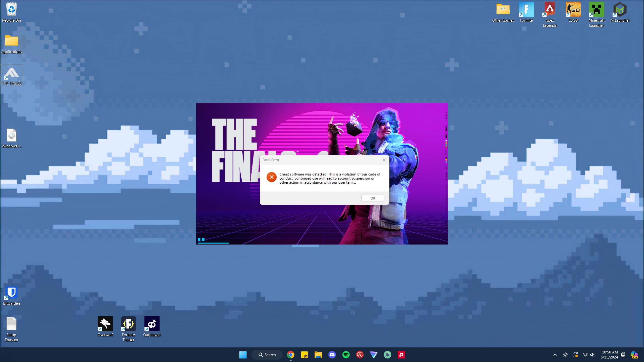The height and width of the screenshot is (362, 644).
Task: Open the volume speaker tray icon
Action: [592, 355]
